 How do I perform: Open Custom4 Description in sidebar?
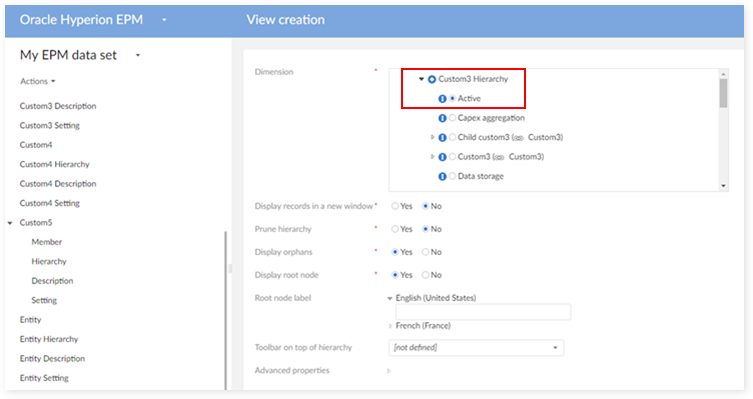[x=58, y=183]
